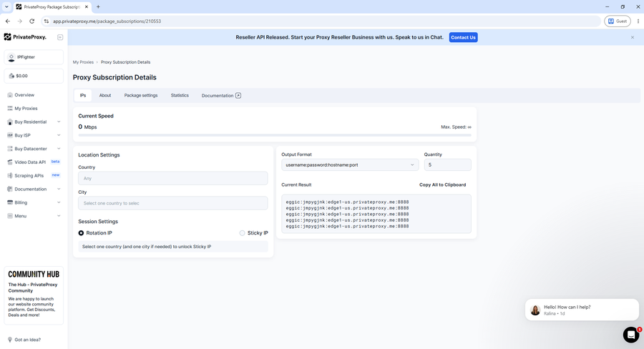Click Ralina's avatar in chat popup
The image size is (644, 349).
535,310
